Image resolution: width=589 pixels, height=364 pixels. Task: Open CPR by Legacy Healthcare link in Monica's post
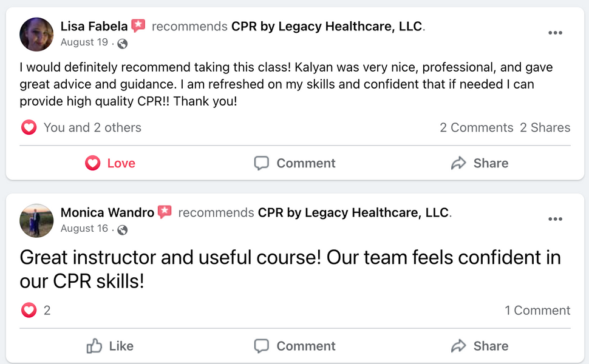[354, 213]
